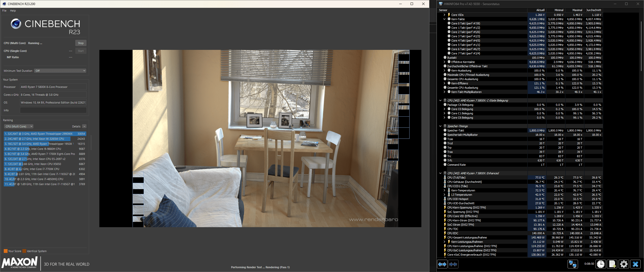The image size is (644, 272).
Task: Open Help menu in Cinebench
Action: point(13,11)
